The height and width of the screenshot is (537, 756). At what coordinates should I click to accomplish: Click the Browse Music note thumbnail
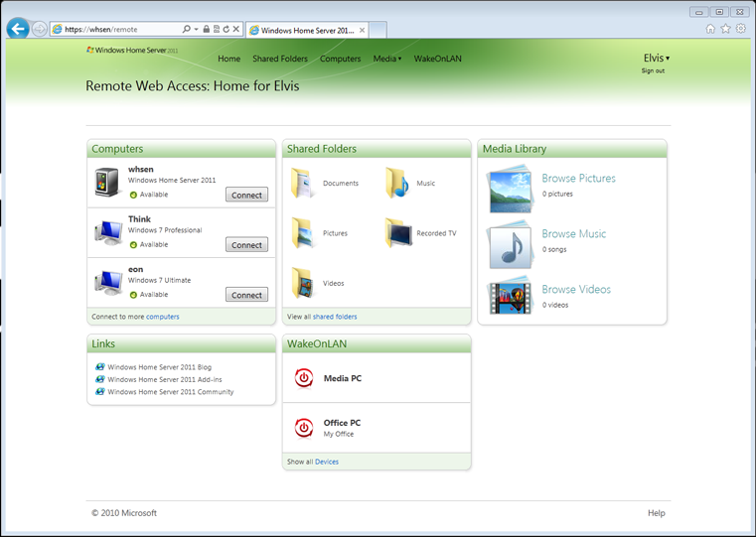tap(510, 245)
